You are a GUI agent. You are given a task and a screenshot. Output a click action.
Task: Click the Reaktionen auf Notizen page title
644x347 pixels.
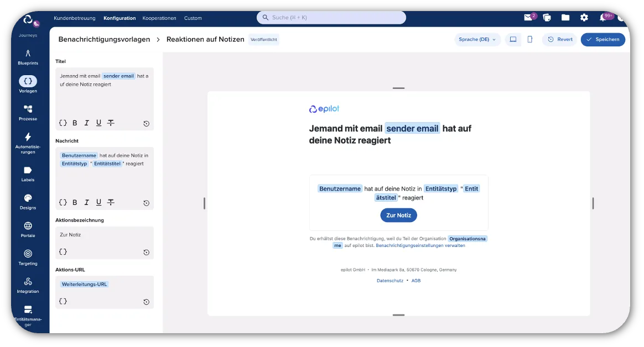(x=205, y=39)
